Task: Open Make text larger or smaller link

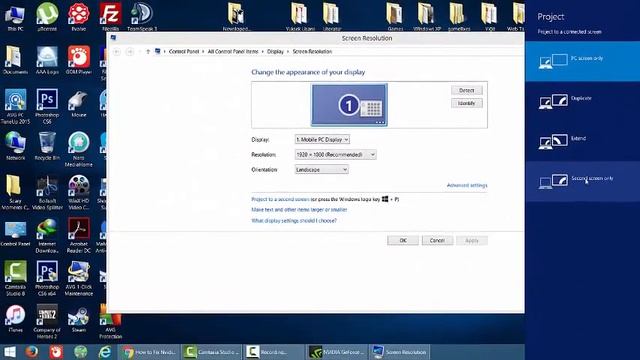Action: pos(299,209)
